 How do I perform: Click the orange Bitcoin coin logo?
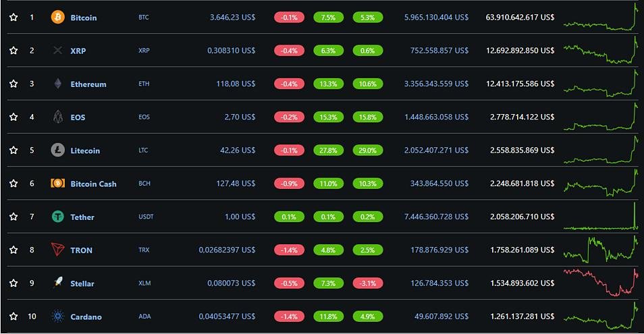pos(58,18)
